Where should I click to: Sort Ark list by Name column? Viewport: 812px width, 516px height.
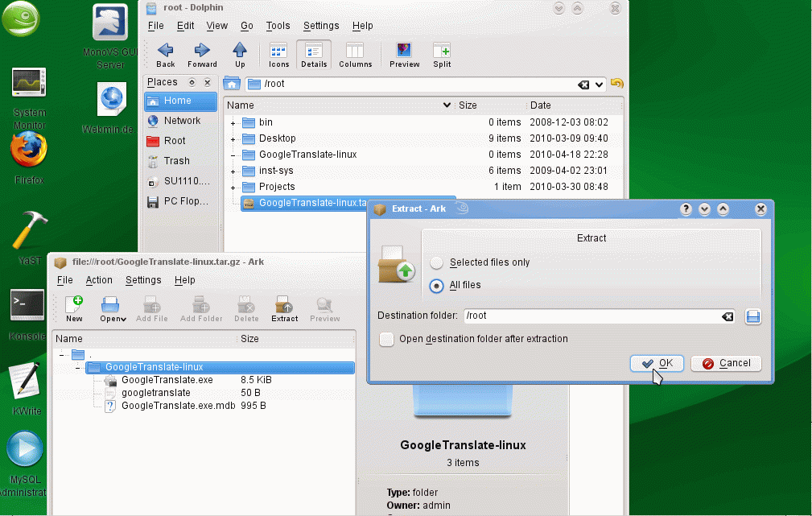(x=145, y=340)
